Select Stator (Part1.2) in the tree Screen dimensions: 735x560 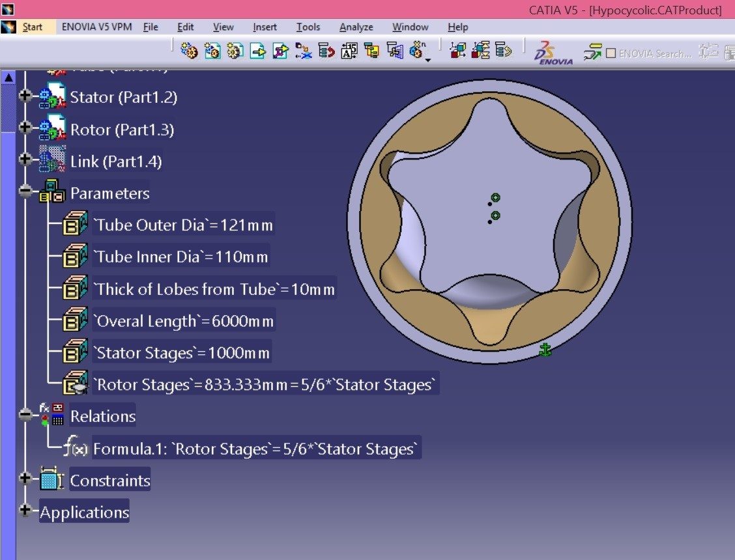[x=124, y=97]
